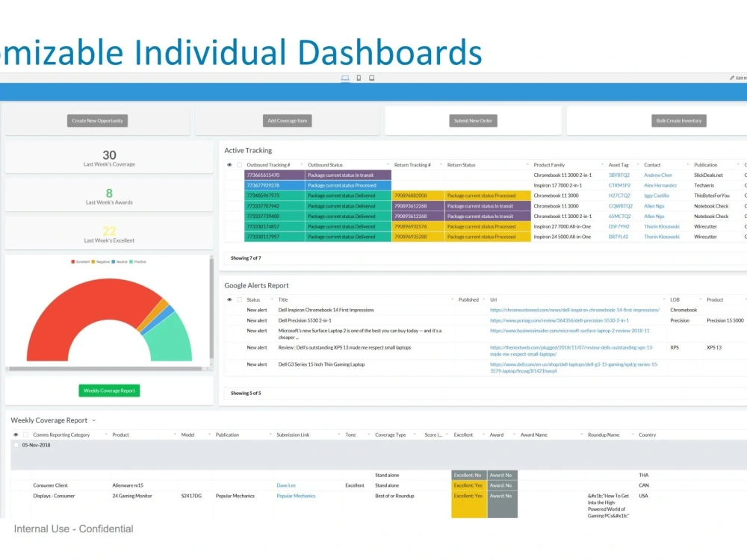The width and height of the screenshot is (747, 560).
Task: Open the Product Family column menu arrow
Action: pos(602,165)
